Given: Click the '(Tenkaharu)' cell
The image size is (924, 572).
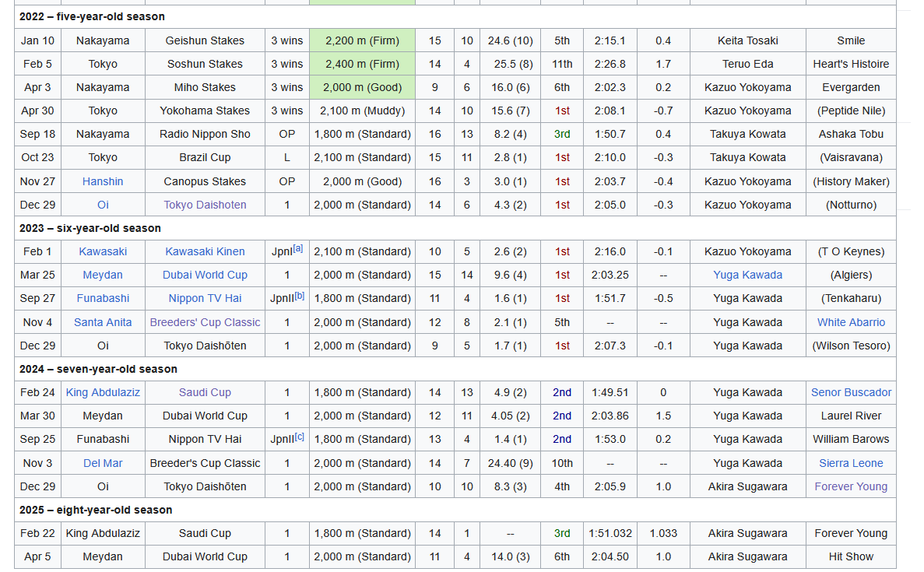Looking at the screenshot, I should [x=850, y=299].
